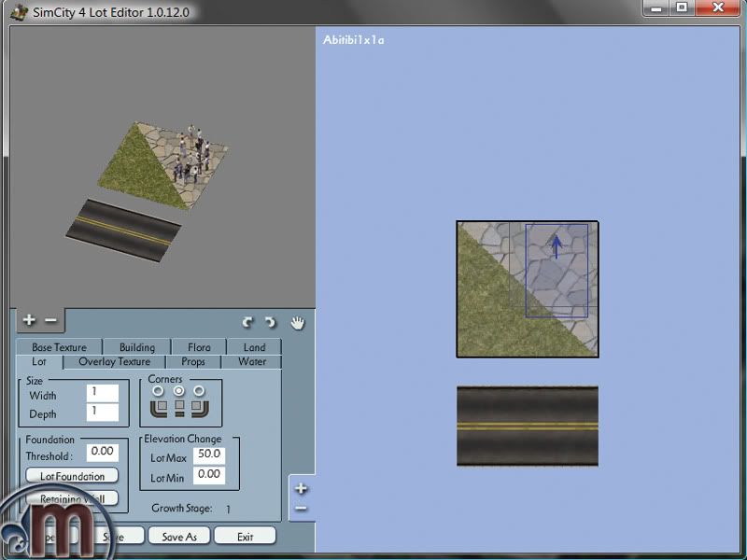The height and width of the screenshot is (560, 747).
Task: Click the straight lot shape icon
Action: (179, 409)
